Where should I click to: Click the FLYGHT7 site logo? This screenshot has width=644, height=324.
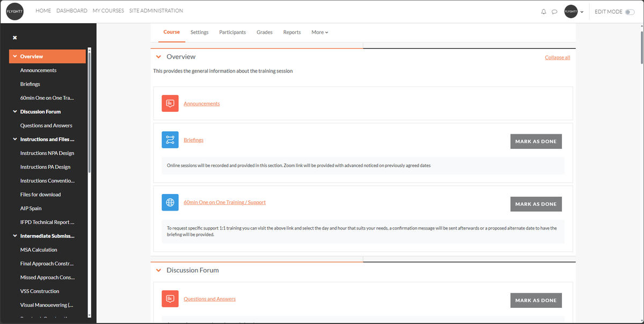[15, 11]
